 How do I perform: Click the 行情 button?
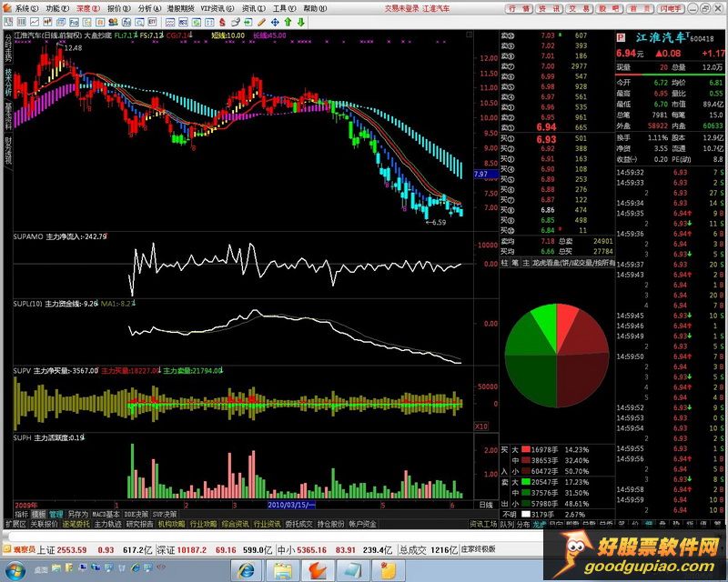click(x=519, y=8)
